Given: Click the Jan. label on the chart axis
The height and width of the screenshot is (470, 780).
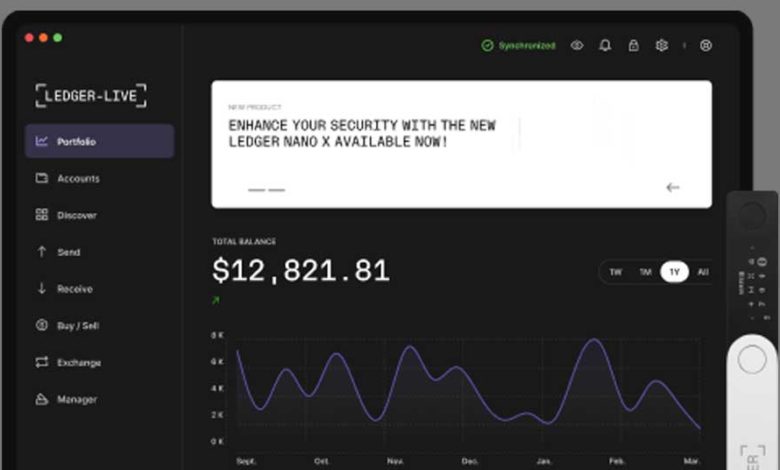Looking at the screenshot, I should click(544, 461).
